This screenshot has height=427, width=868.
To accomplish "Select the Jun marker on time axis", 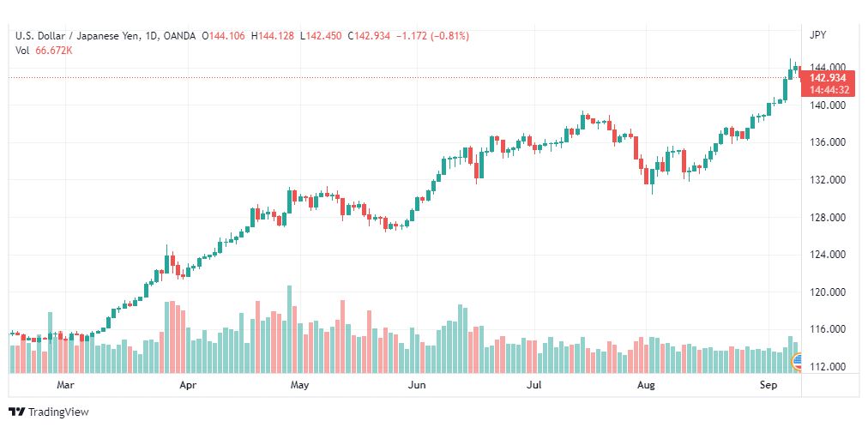I will (x=417, y=386).
